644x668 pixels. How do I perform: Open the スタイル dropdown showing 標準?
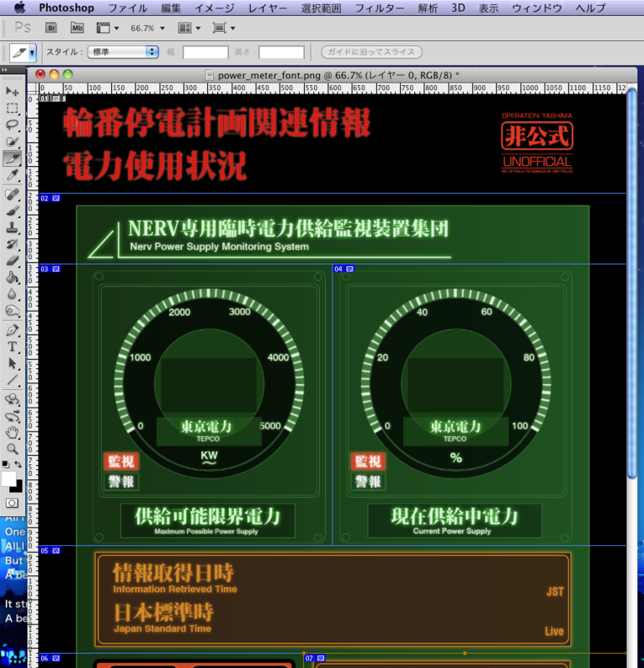[x=123, y=52]
